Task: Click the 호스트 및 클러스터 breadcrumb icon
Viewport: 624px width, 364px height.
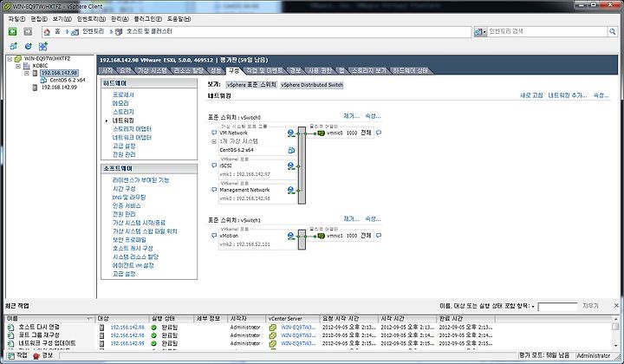Action: (x=119, y=32)
